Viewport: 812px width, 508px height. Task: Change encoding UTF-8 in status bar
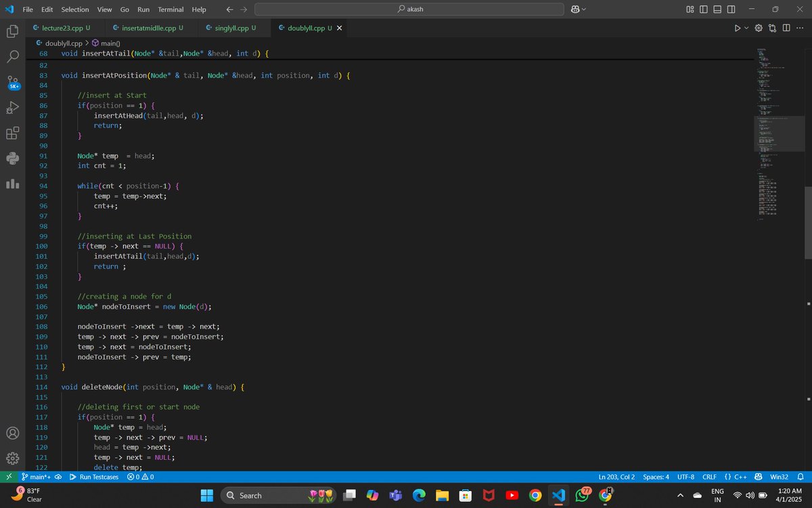(x=685, y=477)
